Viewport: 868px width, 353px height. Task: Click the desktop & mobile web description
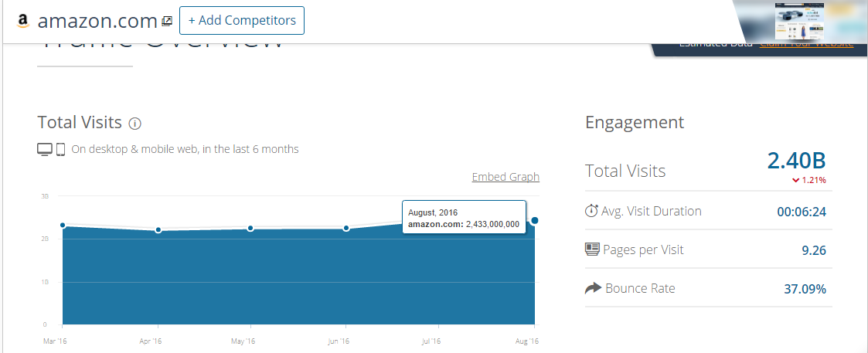point(185,149)
